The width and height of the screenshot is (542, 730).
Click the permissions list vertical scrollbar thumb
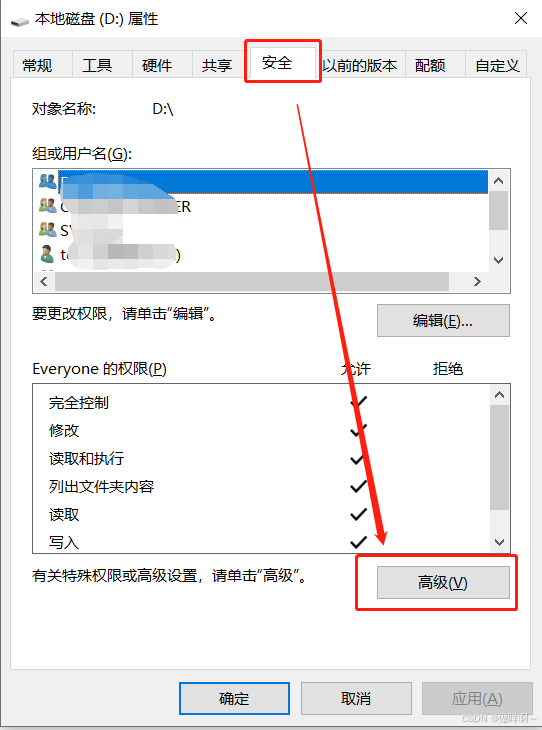[x=499, y=457]
